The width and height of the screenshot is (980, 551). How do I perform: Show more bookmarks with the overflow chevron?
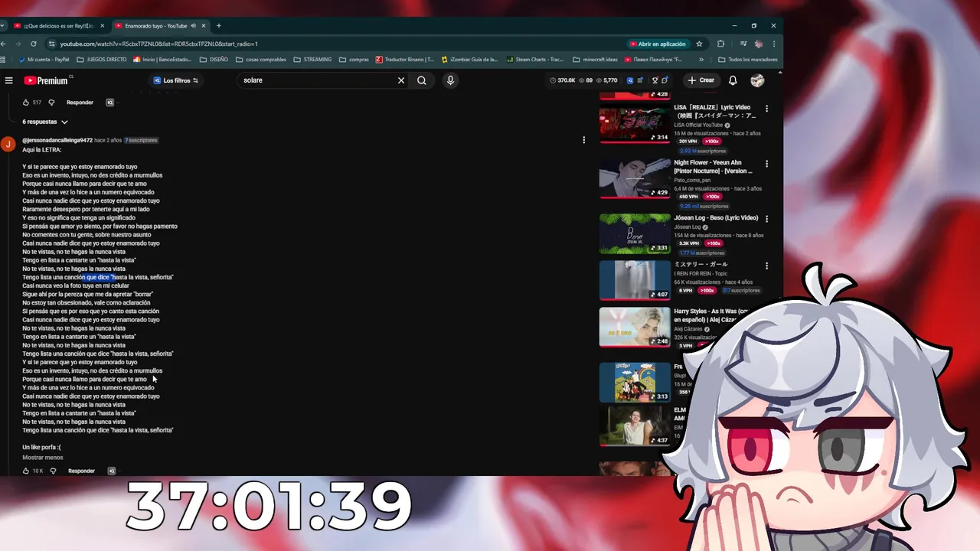point(701,59)
